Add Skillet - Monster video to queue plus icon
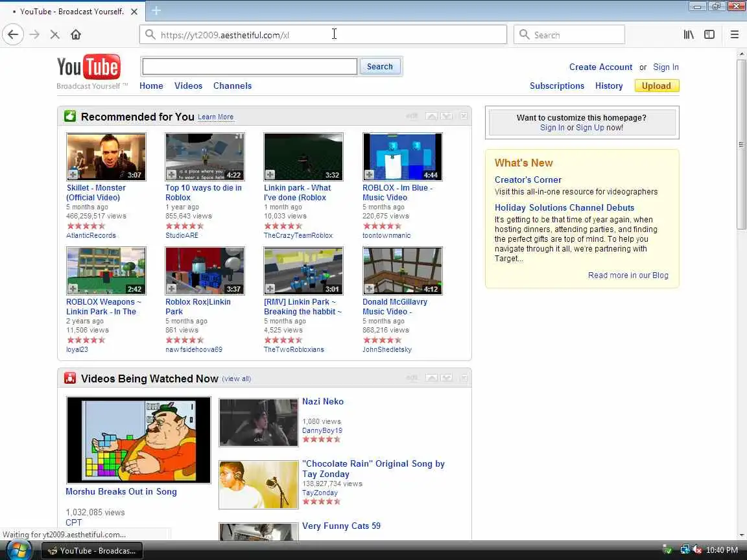Viewport: 747px width, 560px height. point(73,175)
